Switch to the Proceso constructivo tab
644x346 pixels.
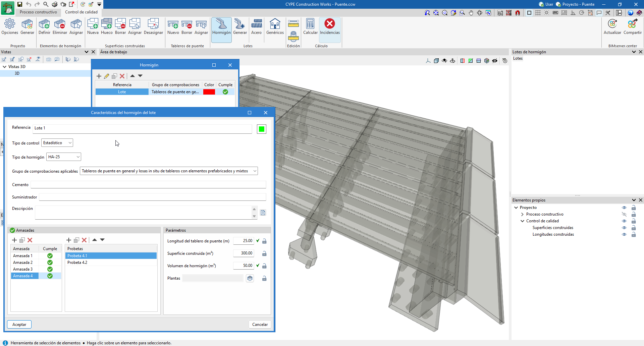tap(38, 12)
